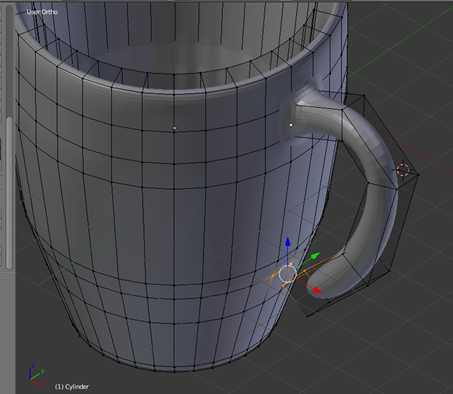The height and width of the screenshot is (394, 453).
Task: Click the dark tab on left panel edge
Action: [x=1, y=148]
